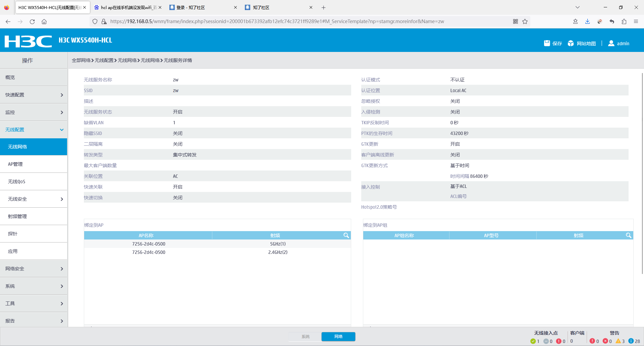Select the 2.4GHz(2) radio cell
Screen dimensions: 644x346
tap(278, 252)
